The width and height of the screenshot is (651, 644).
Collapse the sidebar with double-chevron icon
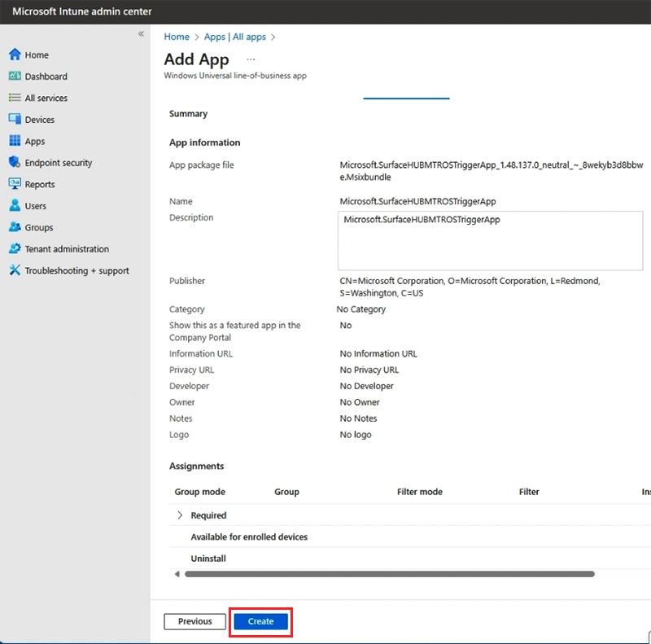(141, 33)
